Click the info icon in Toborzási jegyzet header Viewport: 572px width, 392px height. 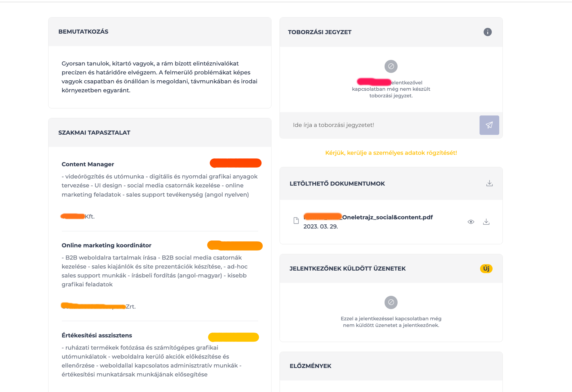[x=487, y=32]
